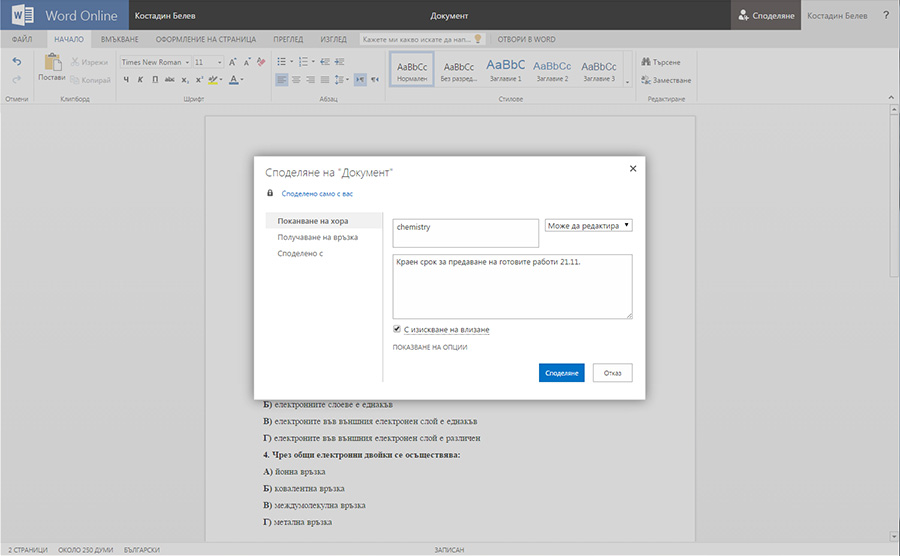Align text left icon
The image size is (900, 556).
[x=281, y=80]
